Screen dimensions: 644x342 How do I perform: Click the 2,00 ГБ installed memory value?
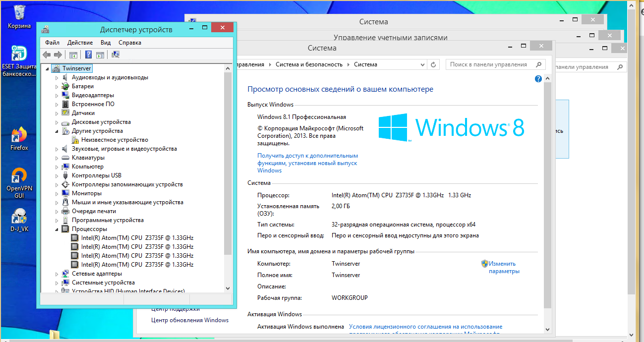tap(341, 206)
